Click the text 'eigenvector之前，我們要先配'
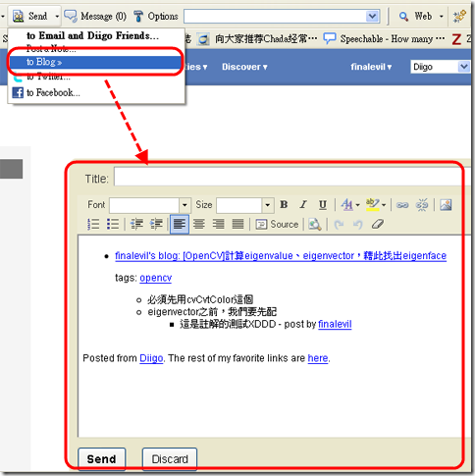The image size is (475, 476). [x=212, y=312]
